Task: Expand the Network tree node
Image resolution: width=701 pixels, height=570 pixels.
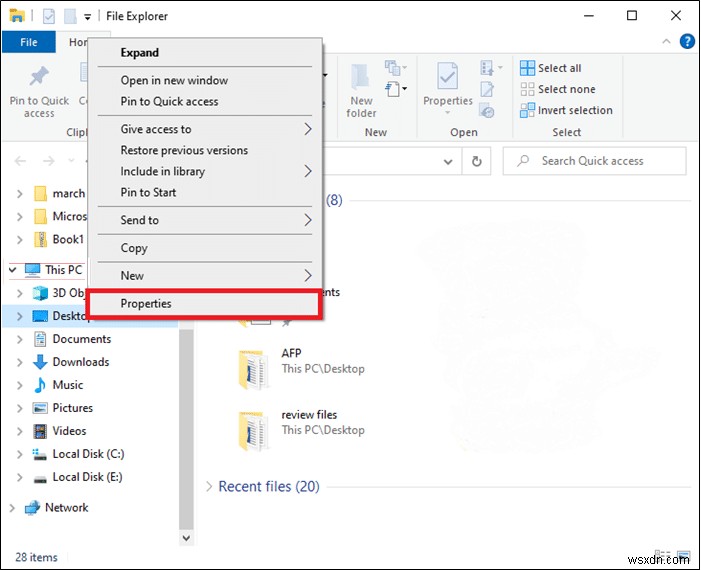Action: 12,508
